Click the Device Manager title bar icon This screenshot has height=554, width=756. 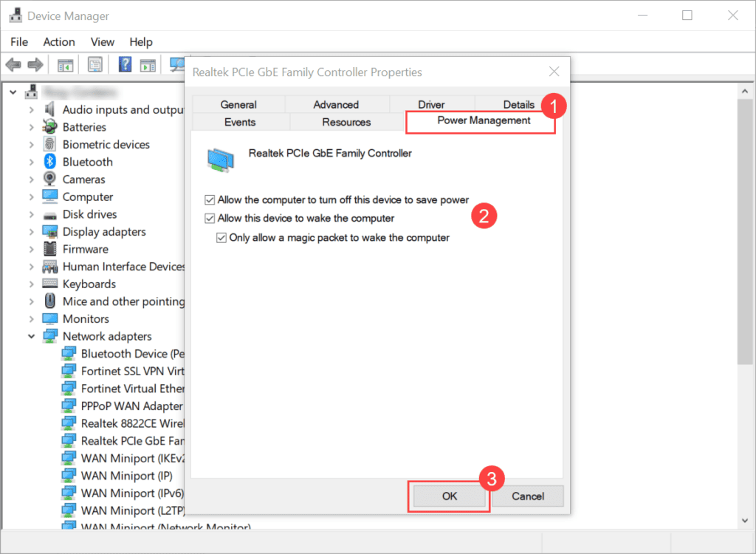[16, 15]
